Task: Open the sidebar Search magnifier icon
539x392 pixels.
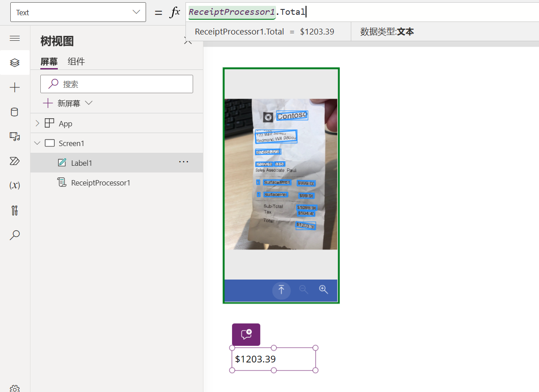Action: [15, 235]
